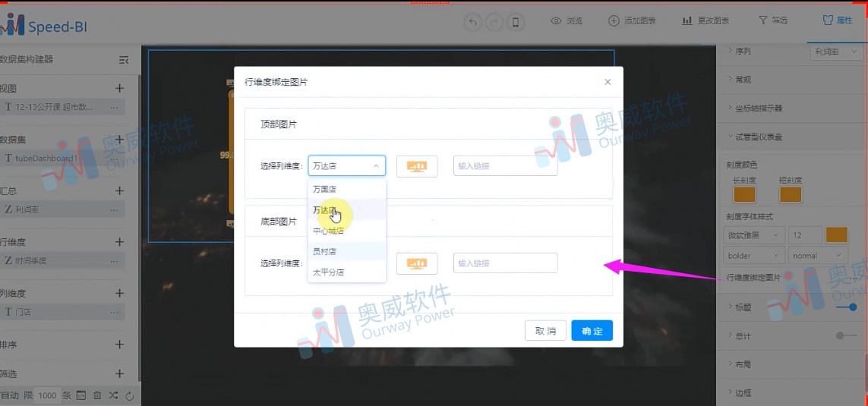Pick the tick font color swatch
The width and height of the screenshot is (868, 406).
(x=836, y=234)
